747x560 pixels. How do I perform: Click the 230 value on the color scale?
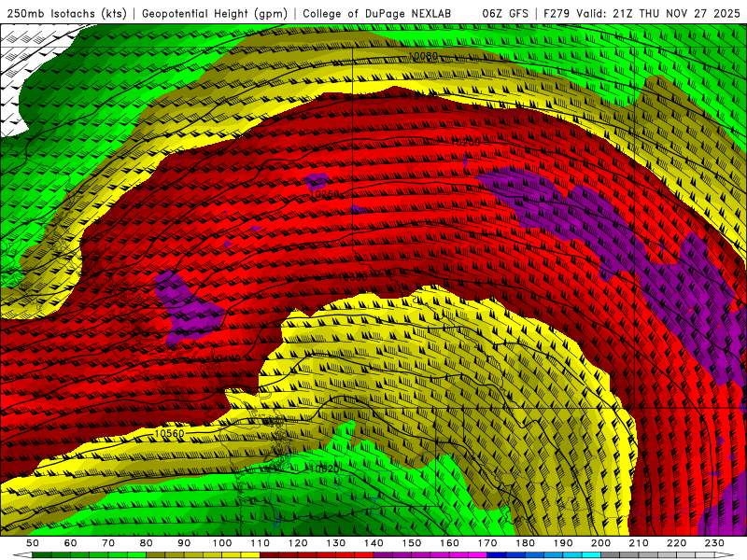(x=714, y=543)
